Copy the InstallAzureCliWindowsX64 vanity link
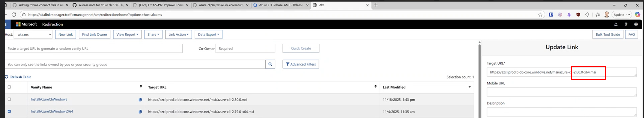This screenshot has height=118, width=644. point(140,111)
